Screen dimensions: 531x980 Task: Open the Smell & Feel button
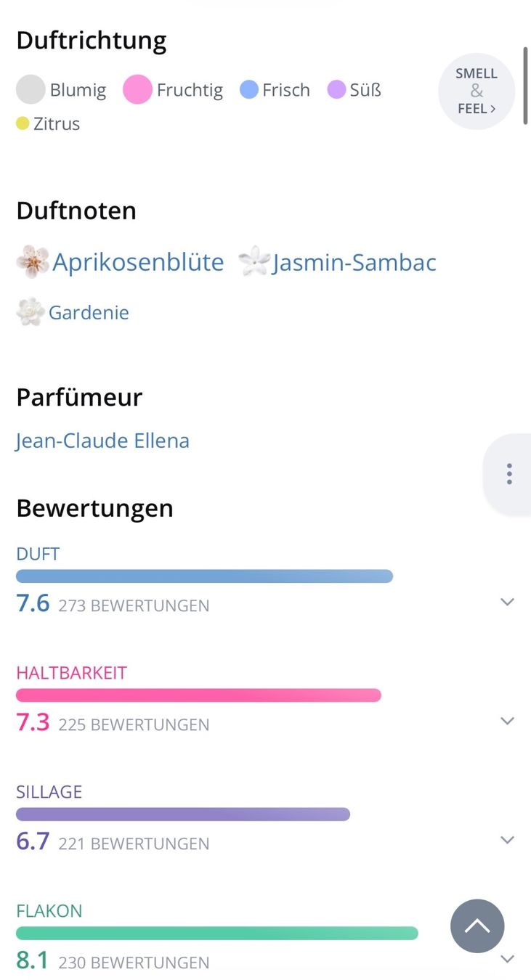coord(477,91)
